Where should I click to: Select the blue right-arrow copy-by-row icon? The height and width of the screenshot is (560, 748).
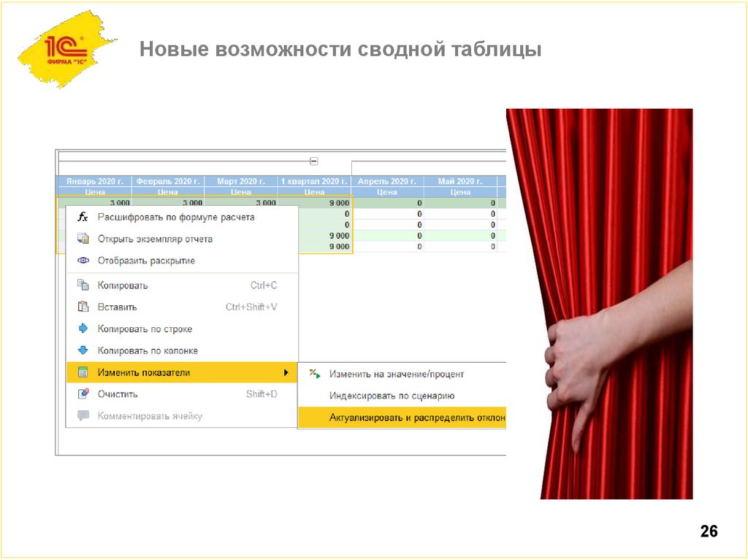click(83, 329)
